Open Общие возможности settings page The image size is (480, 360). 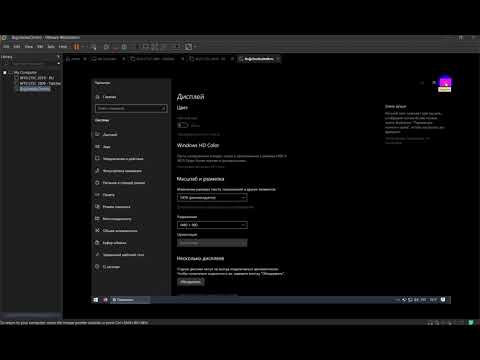pos(131,231)
